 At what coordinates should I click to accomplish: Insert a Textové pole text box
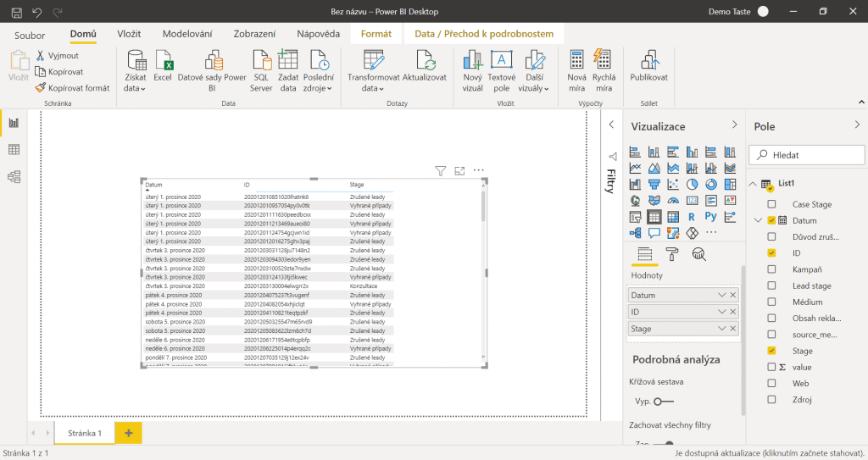click(x=501, y=69)
